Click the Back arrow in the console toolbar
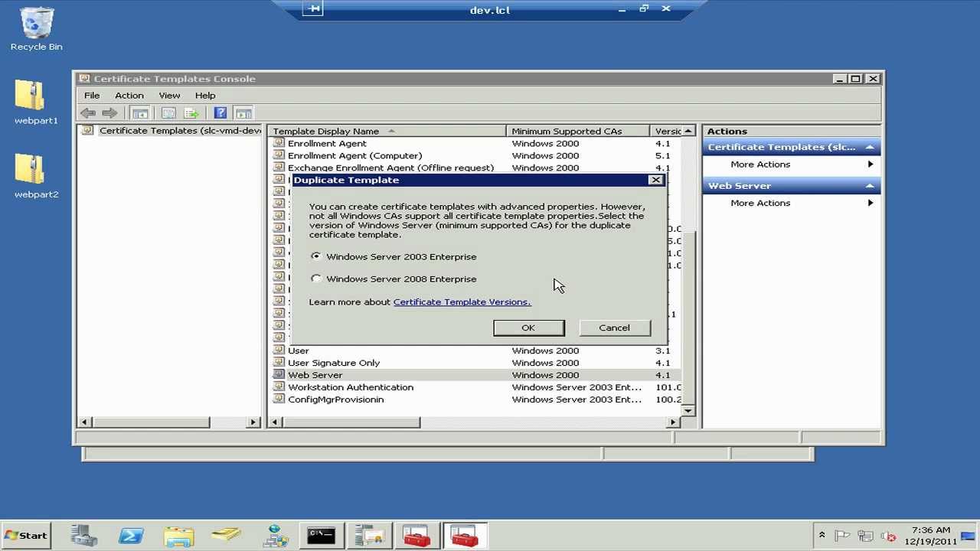 point(88,113)
